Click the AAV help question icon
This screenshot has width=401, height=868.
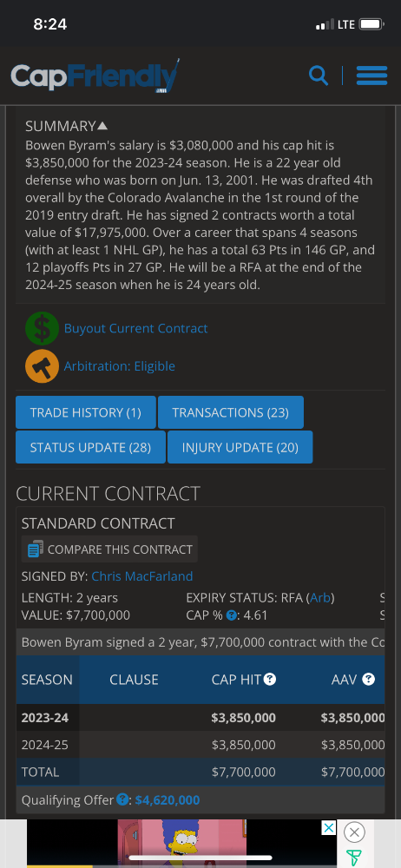[368, 680]
